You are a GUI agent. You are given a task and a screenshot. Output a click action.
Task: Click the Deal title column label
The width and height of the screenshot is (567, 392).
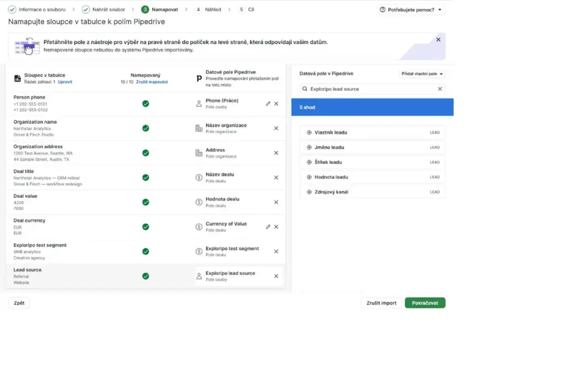[23, 172]
